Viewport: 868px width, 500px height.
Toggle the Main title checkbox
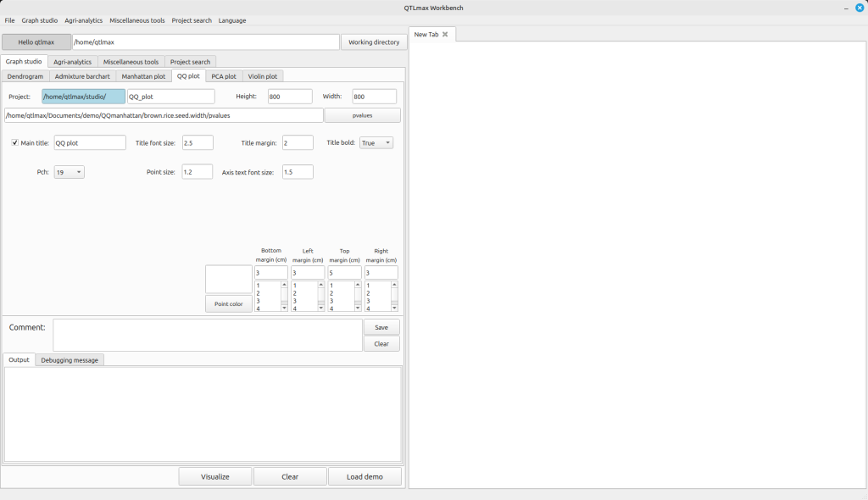tap(15, 143)
